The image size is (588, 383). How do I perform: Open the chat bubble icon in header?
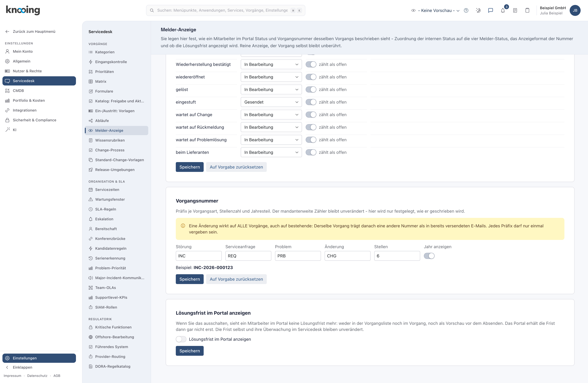click(x=490, y=10)
